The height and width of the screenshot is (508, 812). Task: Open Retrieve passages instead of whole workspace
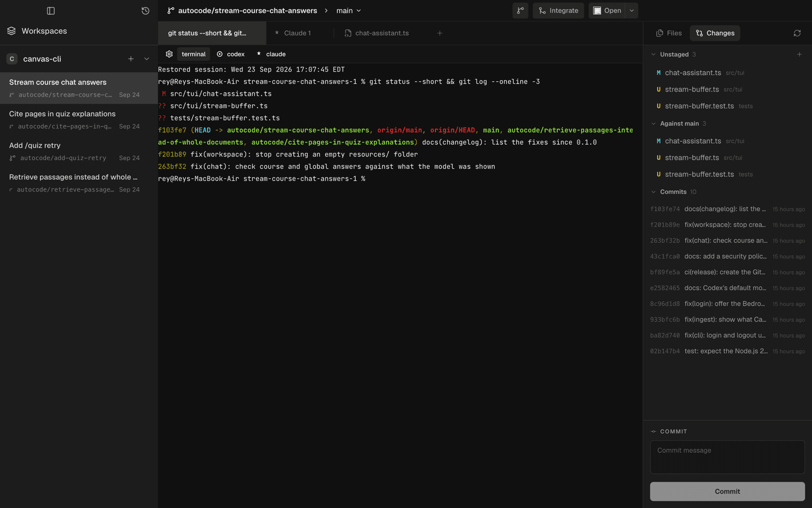pyautogui.click(x=79, y=183)
